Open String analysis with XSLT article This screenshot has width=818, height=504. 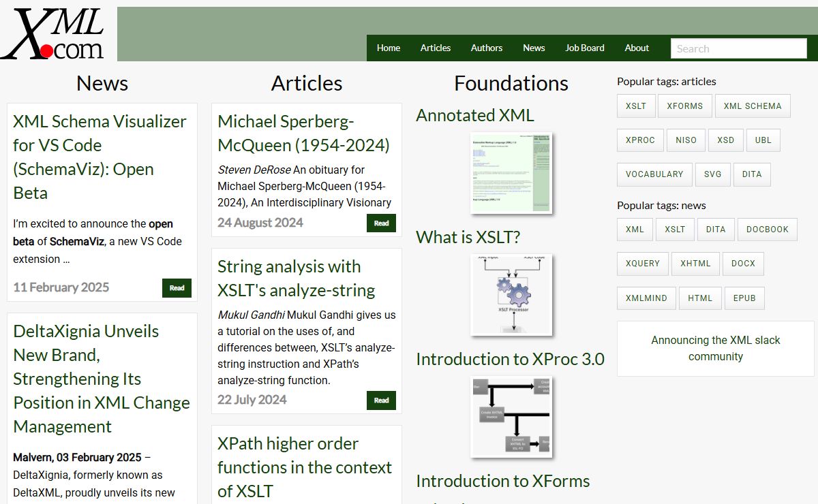click(x=297, y=279)
